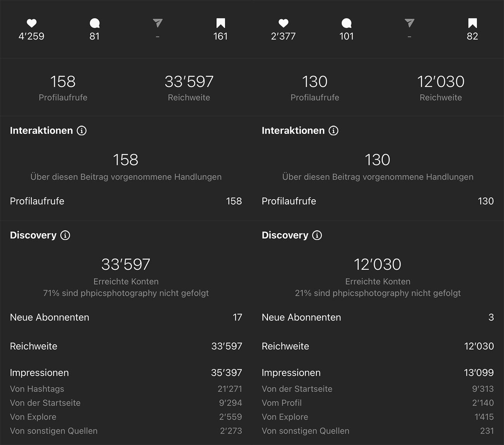Click the Profilaufrufe row showing 130
The height and width of the screenshot is (445, 504).
tap(378, 201)
